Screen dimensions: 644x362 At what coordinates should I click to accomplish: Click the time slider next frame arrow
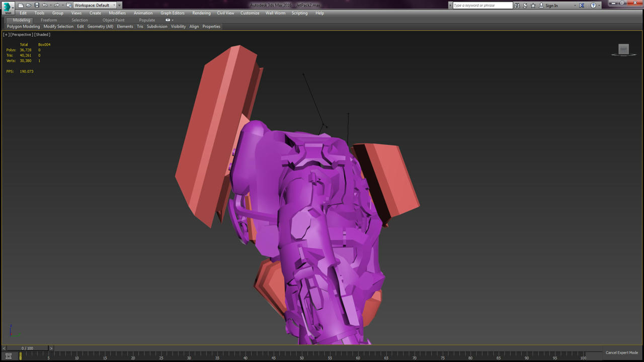click(x=51, y=348)
